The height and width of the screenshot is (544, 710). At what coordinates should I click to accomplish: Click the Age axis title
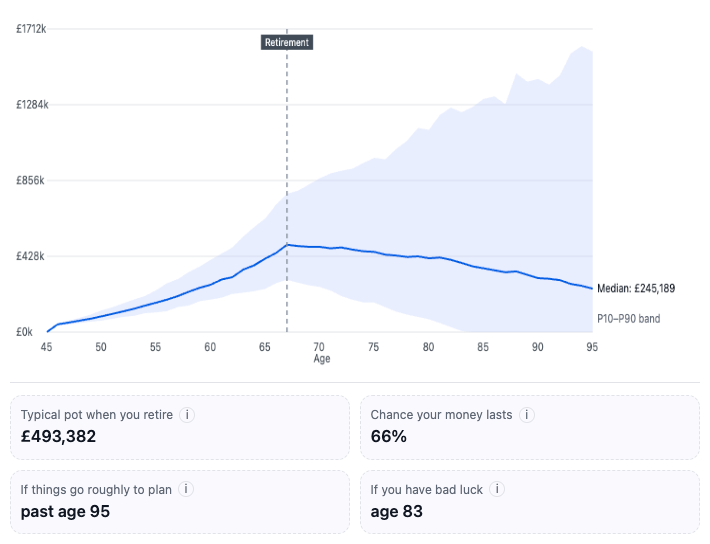coord(321,359)
